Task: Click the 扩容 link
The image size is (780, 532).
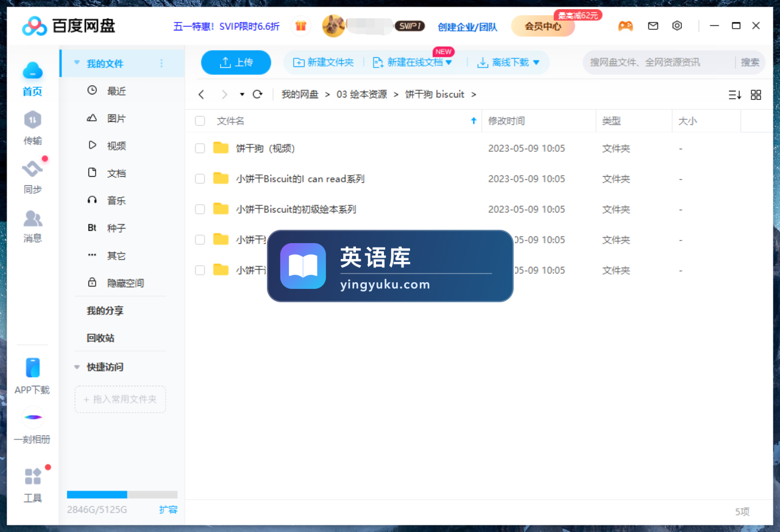Action: pos(168,509)
